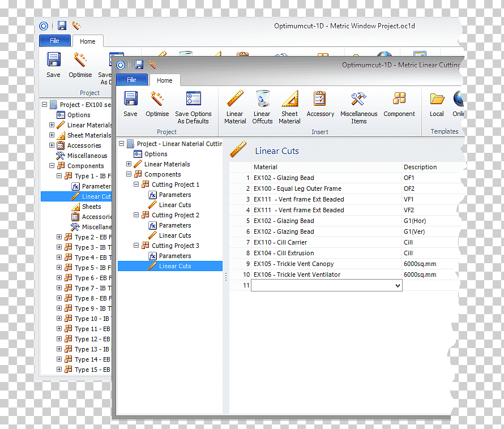The image size is (504, 429).
Task: Select Options item in front project tree
Action: [x=156, y=154]
